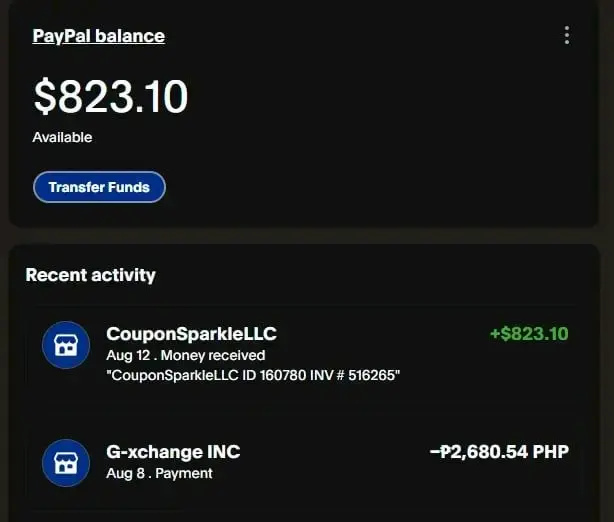Click the Transfer Funds button
The image size is (614, 522).
pyautogui.click(x=99, y=187)
